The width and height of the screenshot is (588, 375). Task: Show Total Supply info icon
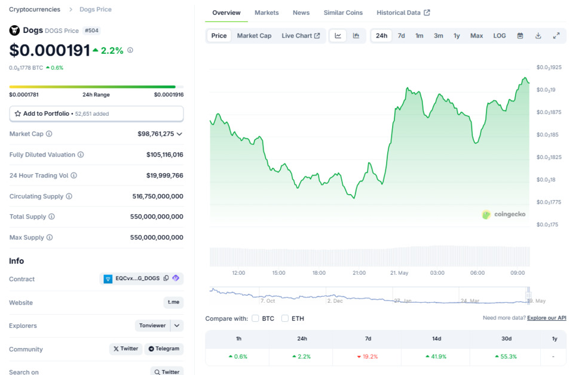[52, 217]
